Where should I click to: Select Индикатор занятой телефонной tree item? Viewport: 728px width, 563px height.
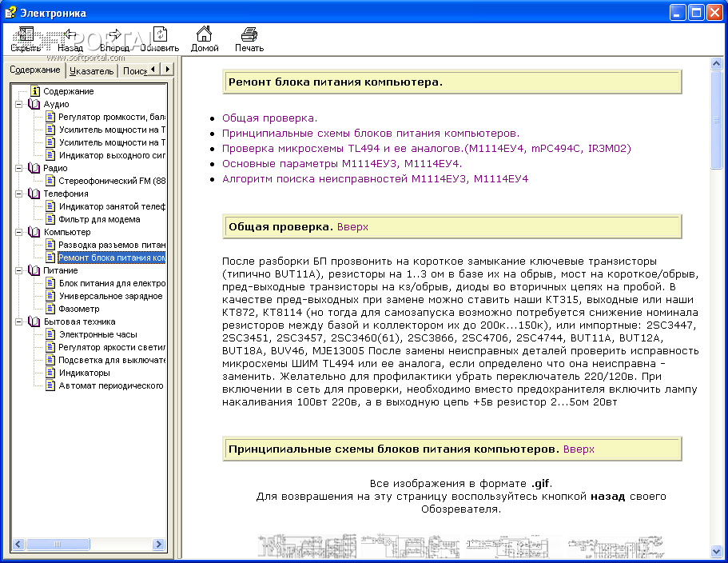click(111, 206)
